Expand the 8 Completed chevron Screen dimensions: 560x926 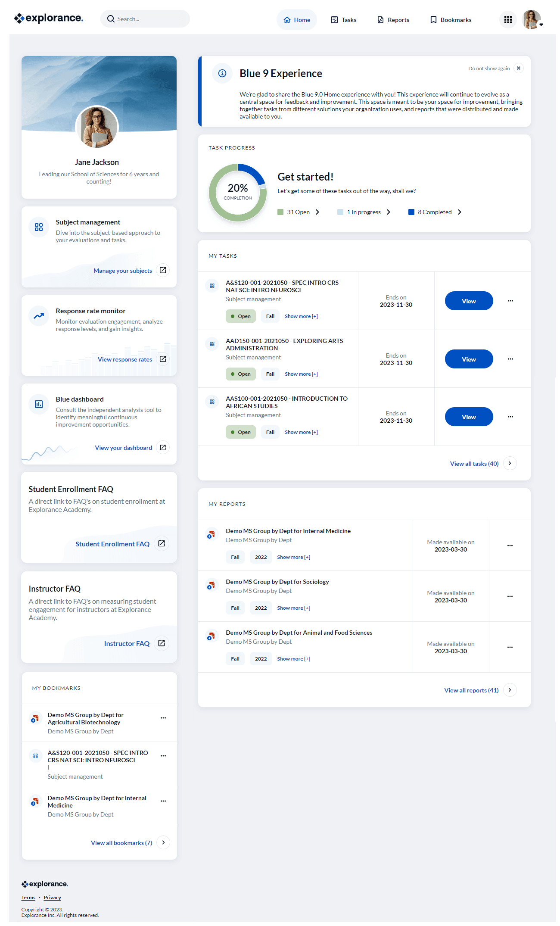[x=460, y=212]
